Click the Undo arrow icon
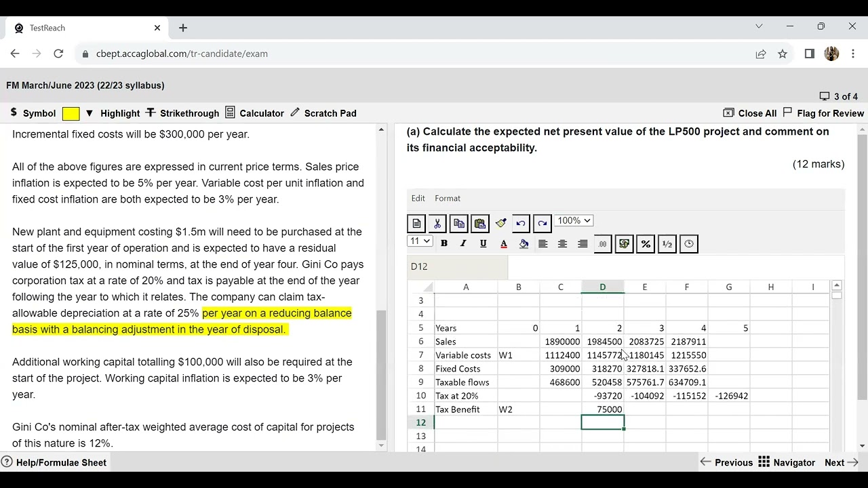868x488 pixels. [521, 224]
